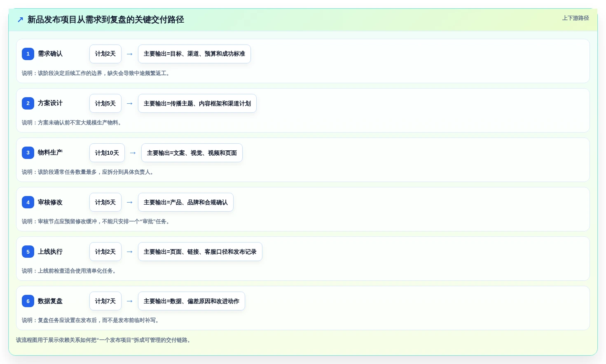Click the arrow after 计划2天 in 需求确认 row

(x=130, y=54)
